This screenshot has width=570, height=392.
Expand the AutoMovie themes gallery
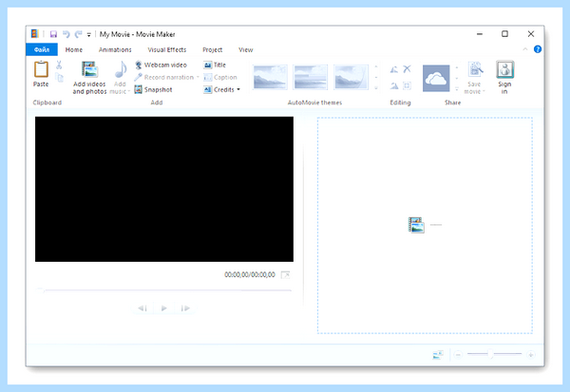coord(376,88)
